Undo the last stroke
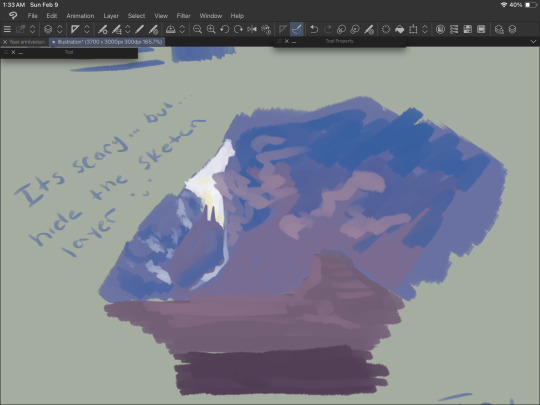540x405 pixels. pos(314,29)
